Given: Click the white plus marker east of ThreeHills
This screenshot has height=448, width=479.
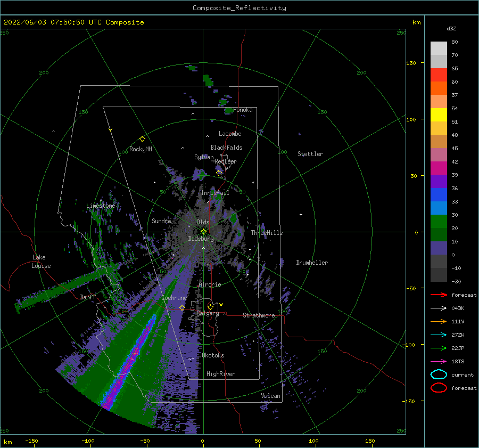Looking at the screenshot, I should point(301,214).
